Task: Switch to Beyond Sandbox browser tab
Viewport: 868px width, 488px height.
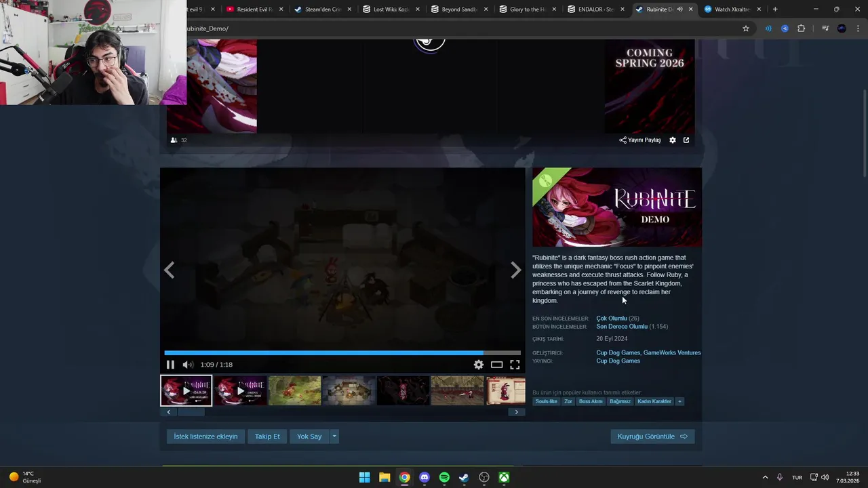Action: [459, 9]
